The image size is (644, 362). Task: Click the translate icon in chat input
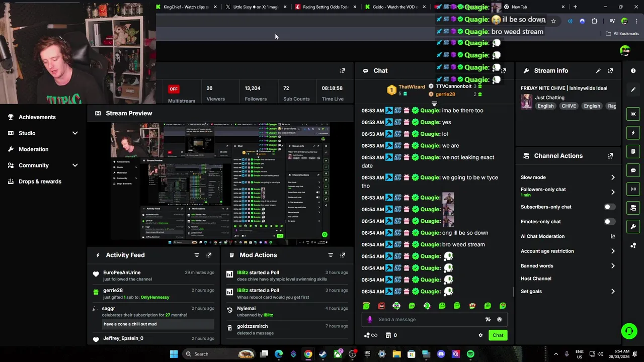click(488, 319)
